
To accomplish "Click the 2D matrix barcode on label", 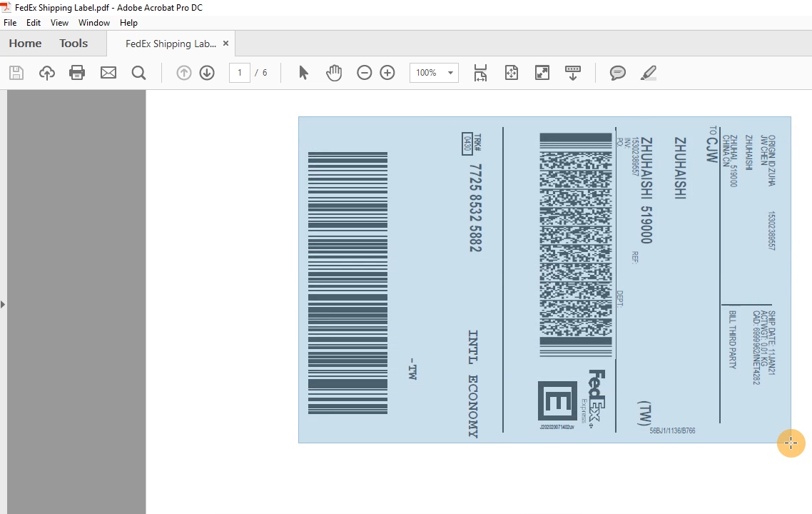I will pos(575,245).
